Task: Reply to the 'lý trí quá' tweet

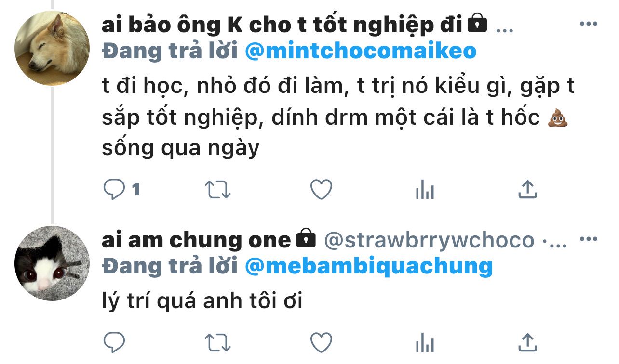Action: [114, 343]
